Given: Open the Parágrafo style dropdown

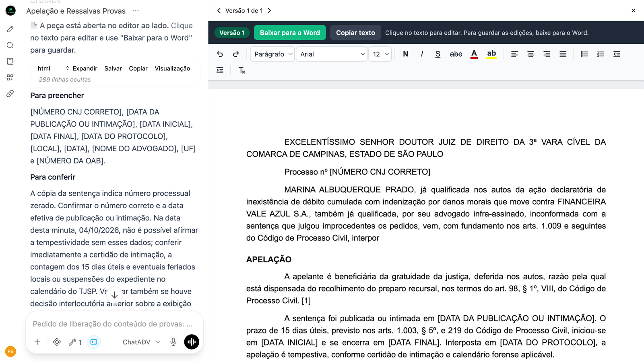Looking at the screenshot, I should [272, 54].
